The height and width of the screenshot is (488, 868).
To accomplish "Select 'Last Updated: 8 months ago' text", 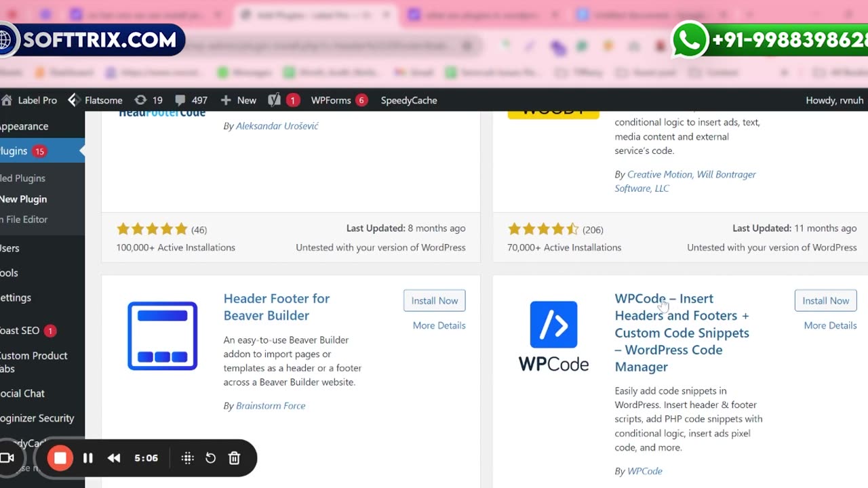I will (x=406, y=228).
